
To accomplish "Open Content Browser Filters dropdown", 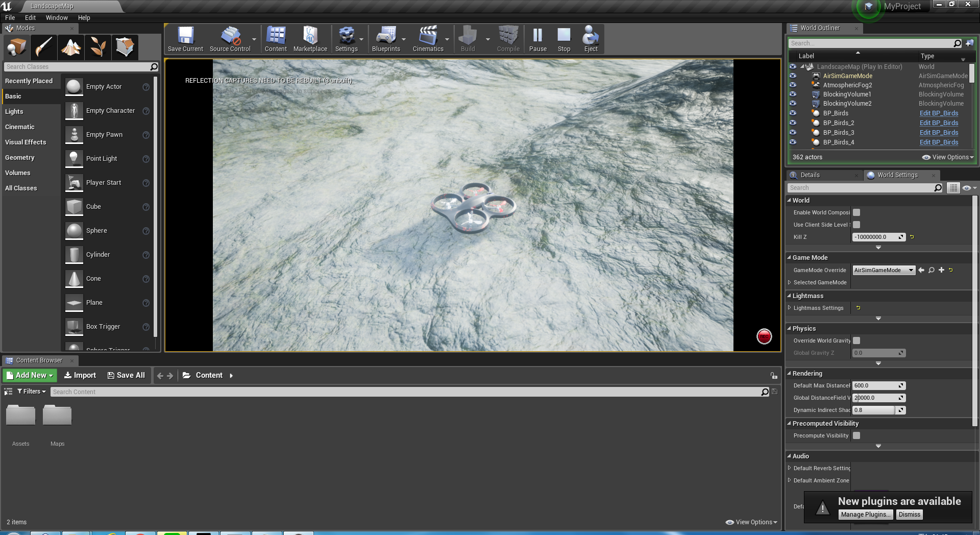I will (32, 392).
